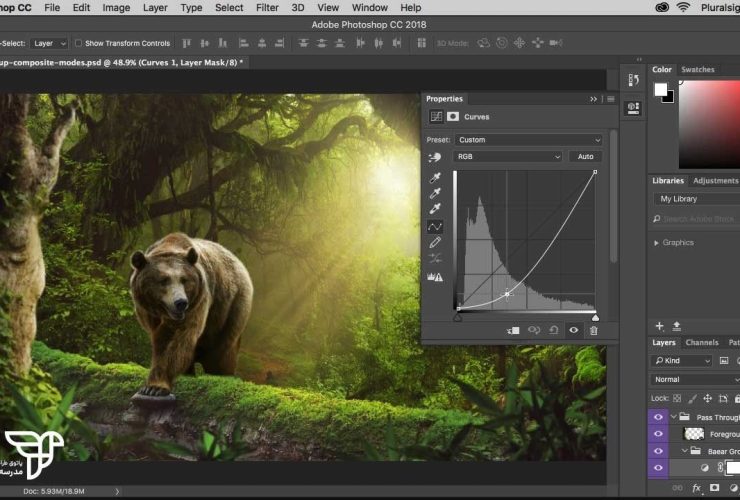Open the layer Kind filter dropdown
This screenshot has height=500, width=740.
pyautogui.click(x=681, y=361)
